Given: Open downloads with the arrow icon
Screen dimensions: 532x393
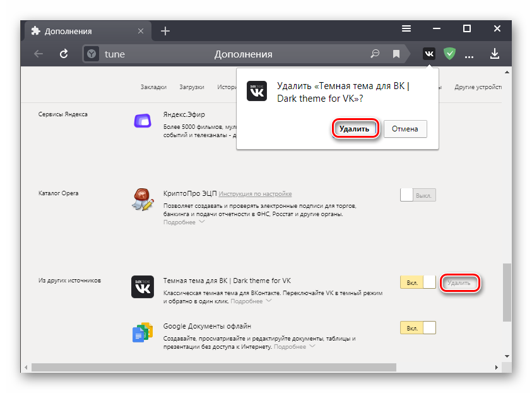Looking at the screenshot, I should click(495, 54).
